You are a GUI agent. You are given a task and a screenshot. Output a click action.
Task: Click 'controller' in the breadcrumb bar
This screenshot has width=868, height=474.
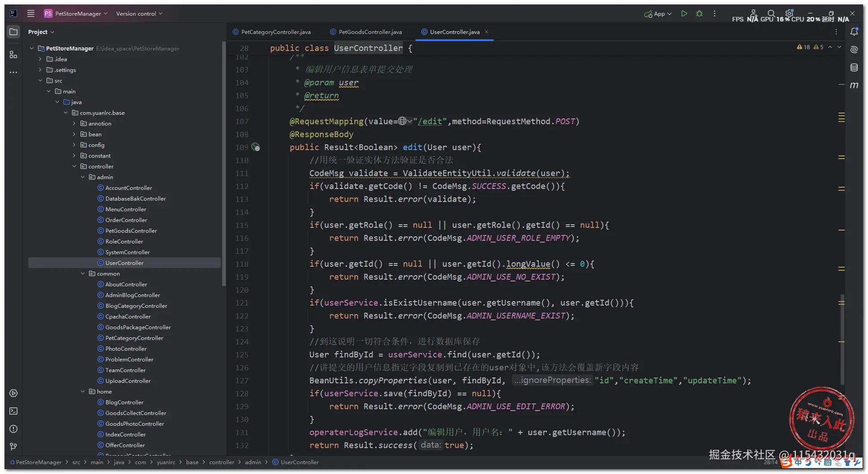coord(221,462)
